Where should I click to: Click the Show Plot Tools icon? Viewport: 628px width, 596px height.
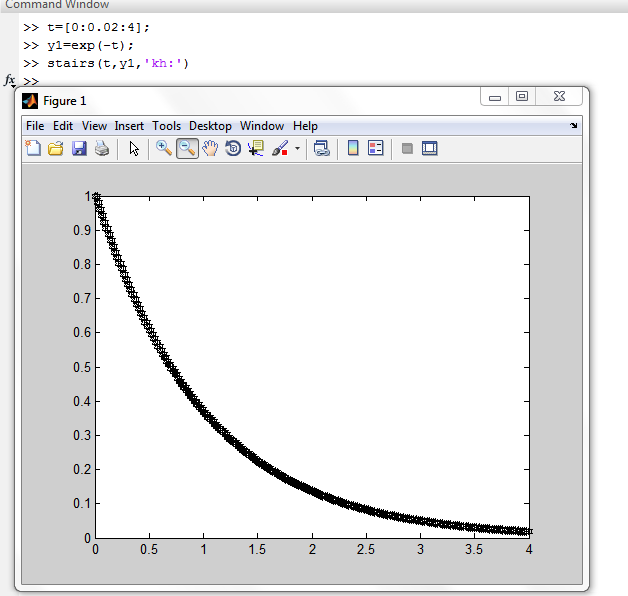click(430, 148)
